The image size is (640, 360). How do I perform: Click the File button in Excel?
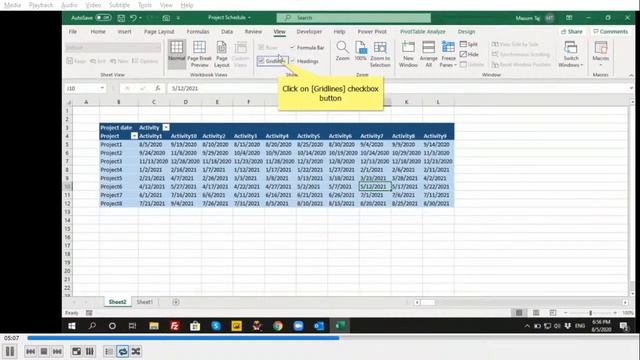[73, 31]
